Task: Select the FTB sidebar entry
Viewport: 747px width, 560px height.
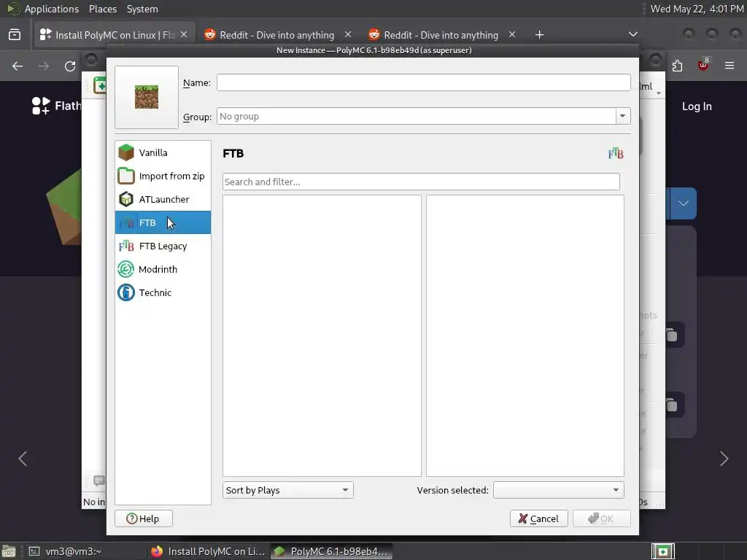Action: 163,222
